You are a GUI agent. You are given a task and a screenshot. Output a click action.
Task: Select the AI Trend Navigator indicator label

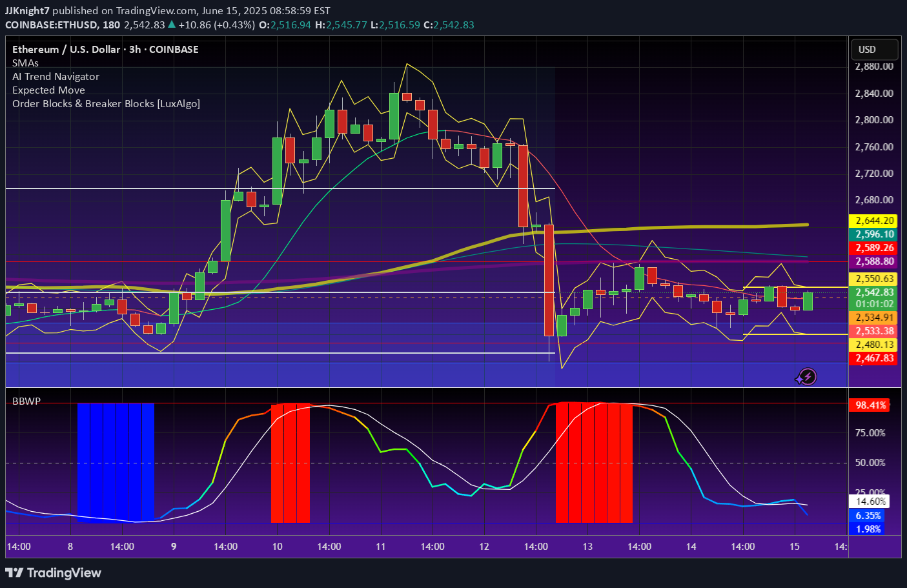coord(56,76)
